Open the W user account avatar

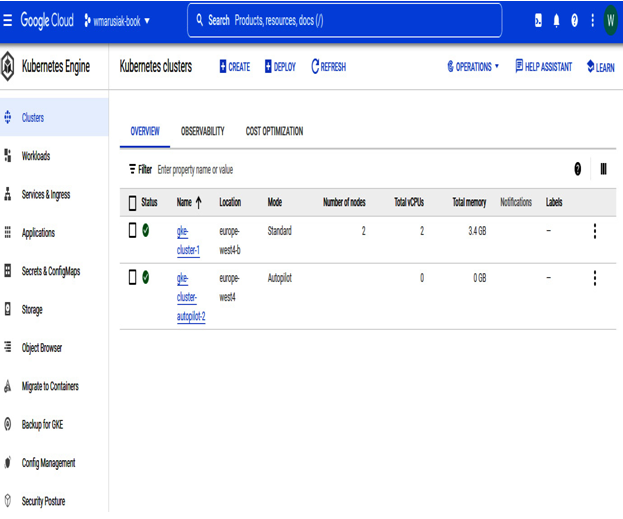[x=611, y=20]
